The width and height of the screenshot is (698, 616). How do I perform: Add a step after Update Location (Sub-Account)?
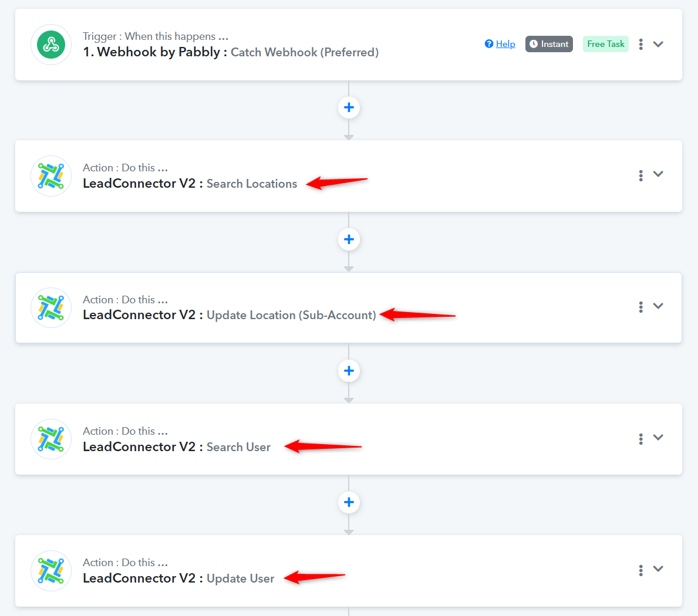click(349, 371)
